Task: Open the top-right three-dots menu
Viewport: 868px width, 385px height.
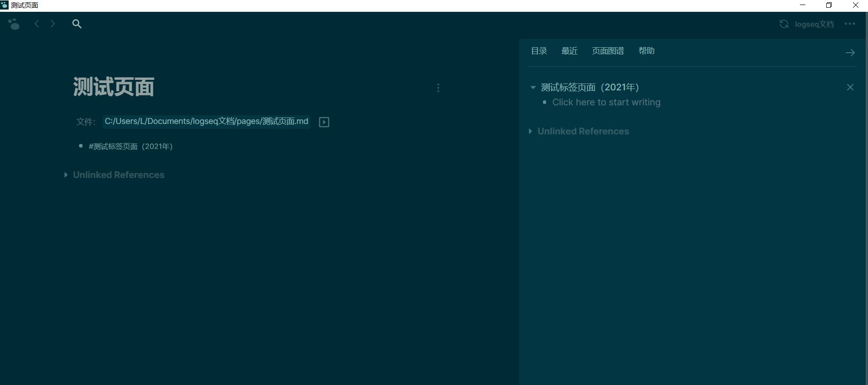Action: tap(850, 24)
